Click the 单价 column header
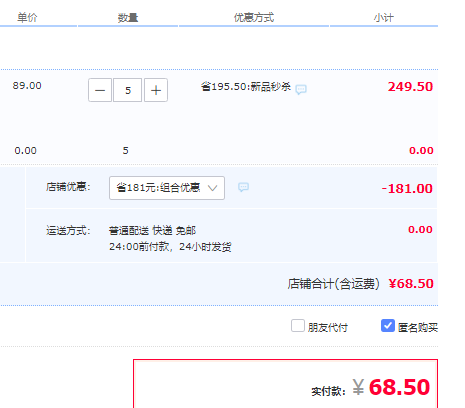This screenshot has height=408, width=465. [x=27, y=17]
